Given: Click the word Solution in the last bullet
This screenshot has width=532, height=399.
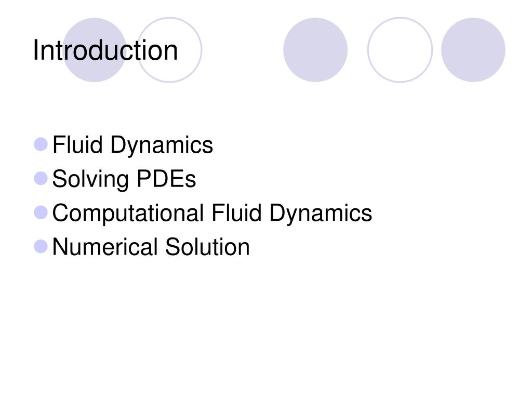Looking at the screenshot, I should [207, 247].
